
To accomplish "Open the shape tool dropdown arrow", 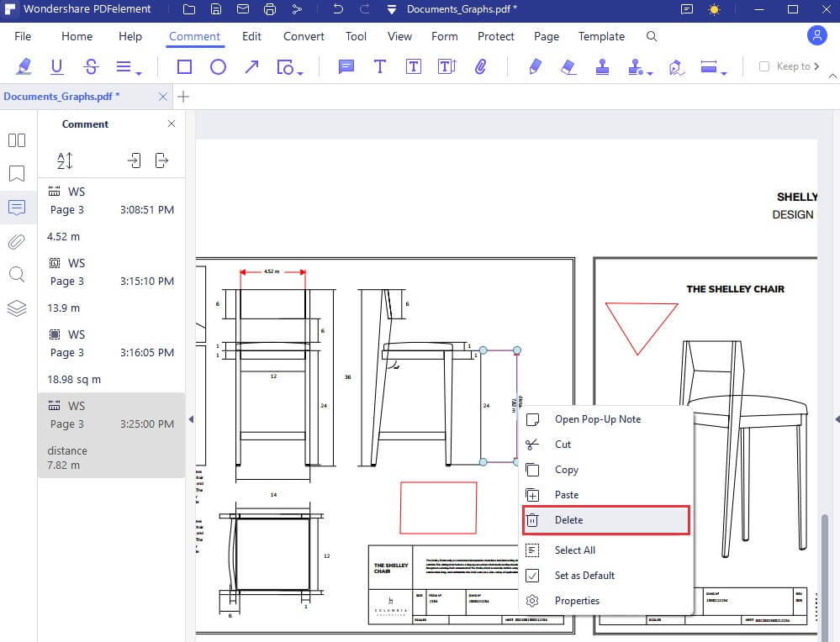I will (299, 72).
